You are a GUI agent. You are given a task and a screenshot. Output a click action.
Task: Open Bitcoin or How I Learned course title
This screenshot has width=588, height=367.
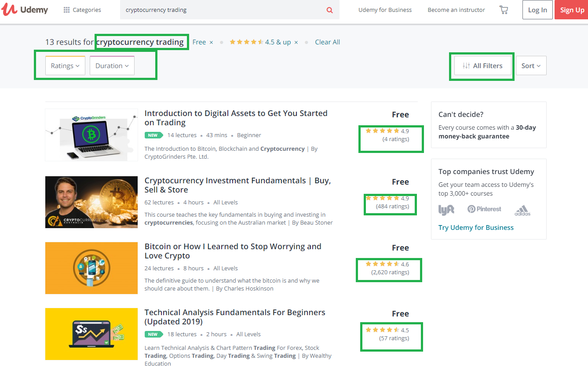click(233, 251)
